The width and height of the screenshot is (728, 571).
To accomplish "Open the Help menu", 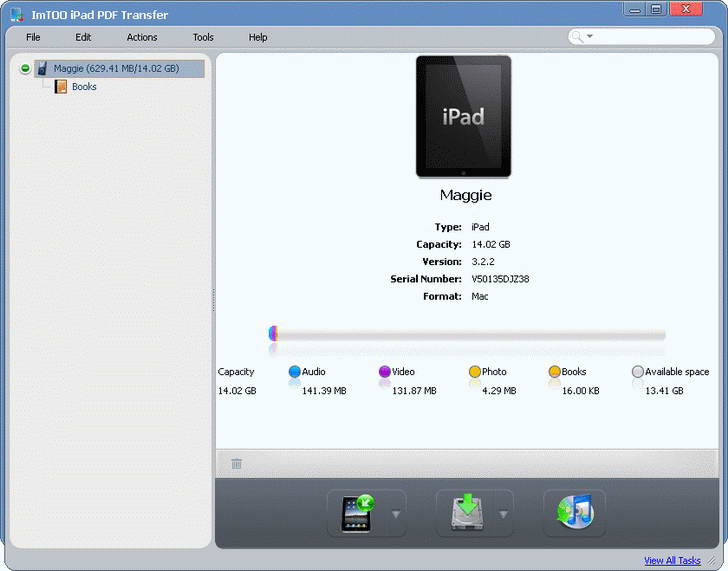I will click(x=258, y=37).
